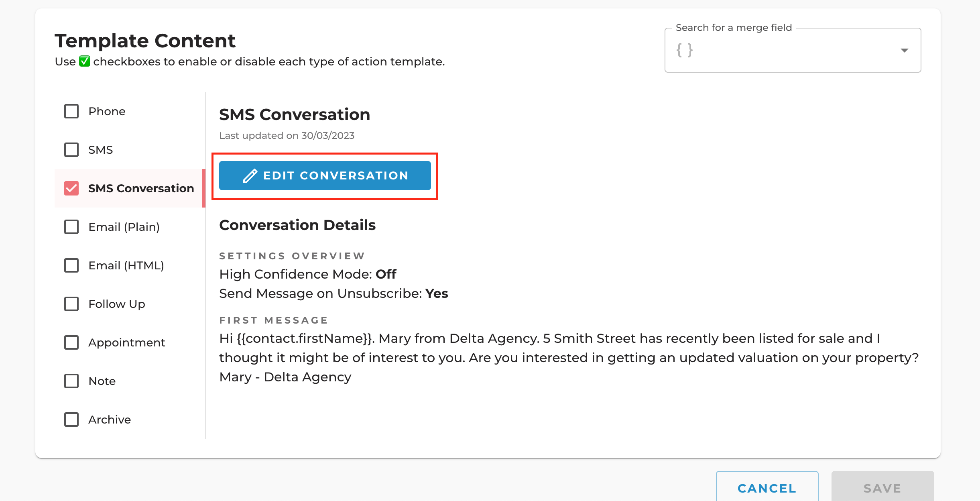Enable the Appointment template checkbox

[71, 342]
